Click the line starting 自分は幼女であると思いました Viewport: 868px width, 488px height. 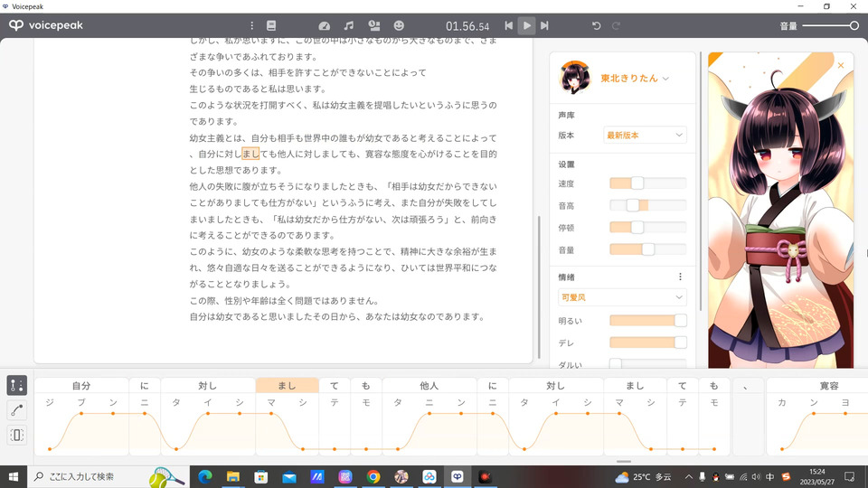pyautogui.click(x=337, y=317)
